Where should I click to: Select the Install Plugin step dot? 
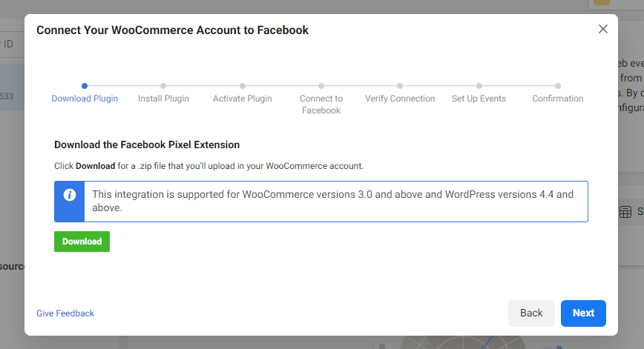pyautogui.click(x=163, y=86)
